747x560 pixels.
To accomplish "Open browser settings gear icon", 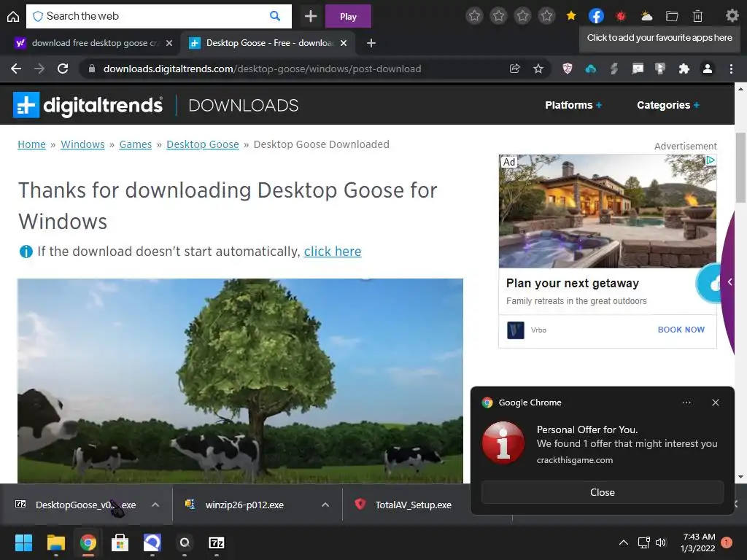I will click(732, 16).
